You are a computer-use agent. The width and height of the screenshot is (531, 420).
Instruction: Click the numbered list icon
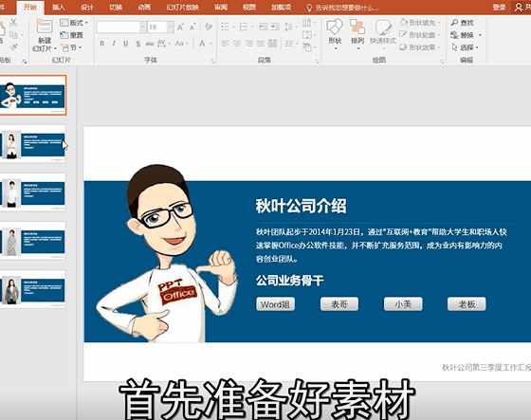click(x=243, y=27)
